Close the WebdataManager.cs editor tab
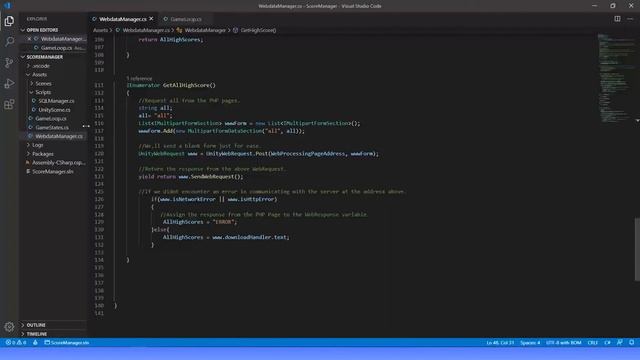This screenshot has height=360, width=640. [151, 19]
